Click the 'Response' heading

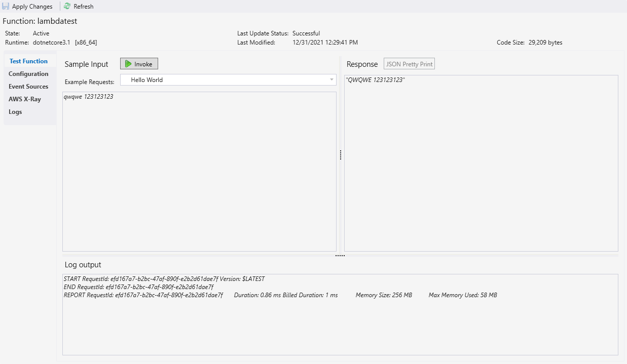(x=362, y=64)
